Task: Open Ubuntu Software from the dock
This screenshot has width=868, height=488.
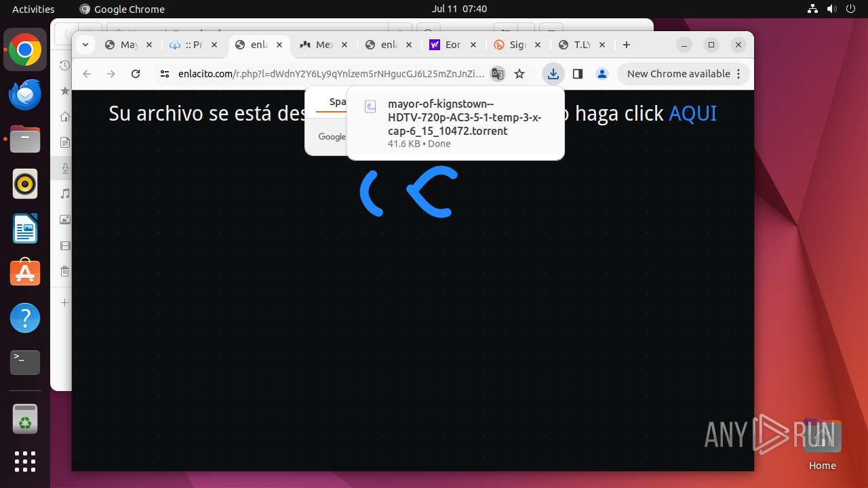Action: [25, 273]
